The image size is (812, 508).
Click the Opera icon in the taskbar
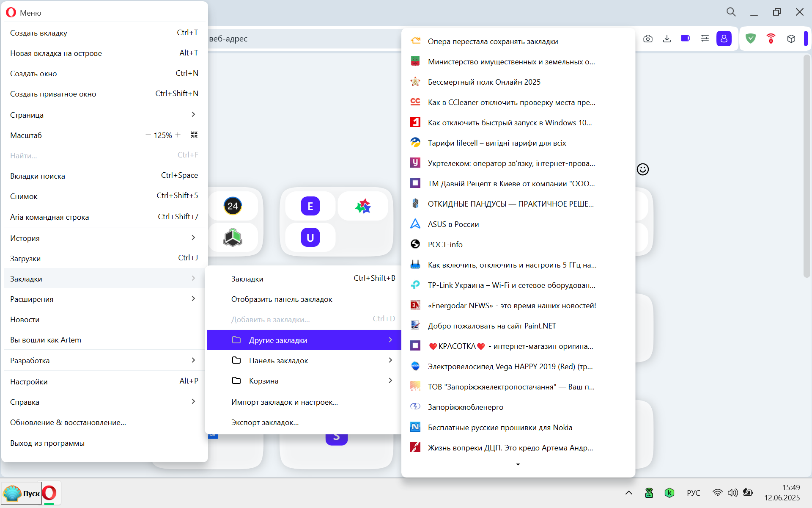[49, 493]
